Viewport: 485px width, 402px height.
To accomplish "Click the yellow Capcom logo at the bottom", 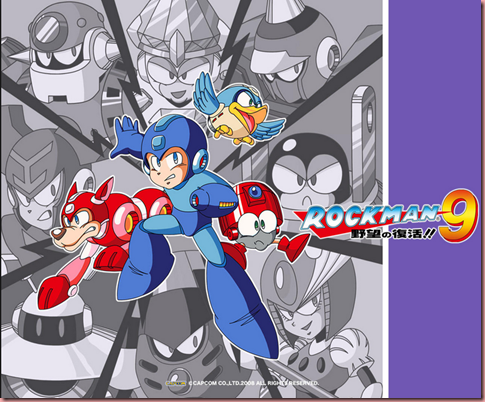I will pos(176,383).
